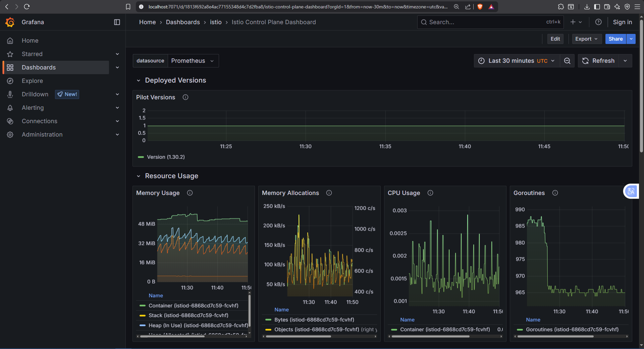The image size is (644, 349).
Task: Click the zoom out time range icon
Action: (567, 61)
